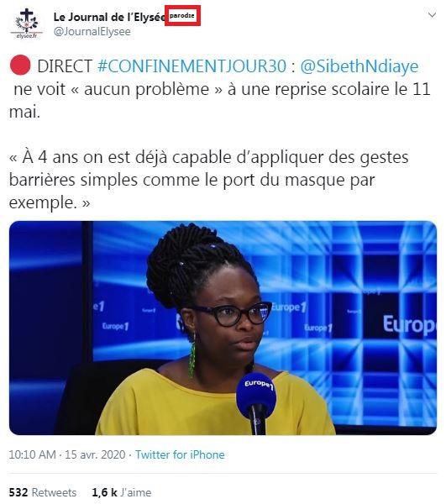Click the Europe1 microphone in the photo
446x504 pixels.
[257, 397]
